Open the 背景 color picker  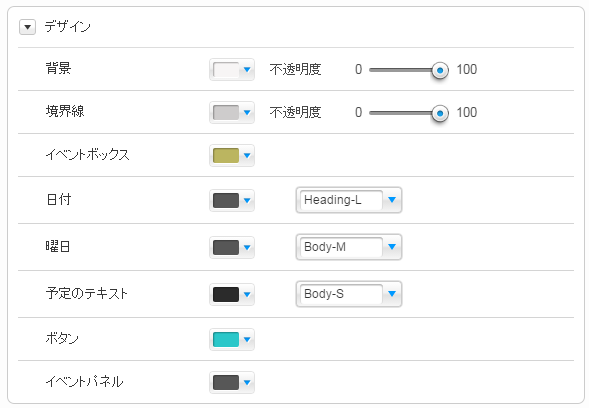coord(232,70)
